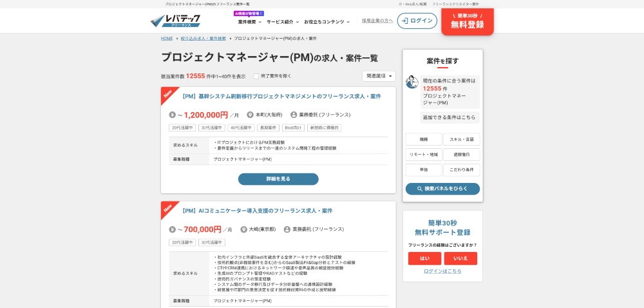
Task: Click the Levtech Freelance logo
Action: 175,21
